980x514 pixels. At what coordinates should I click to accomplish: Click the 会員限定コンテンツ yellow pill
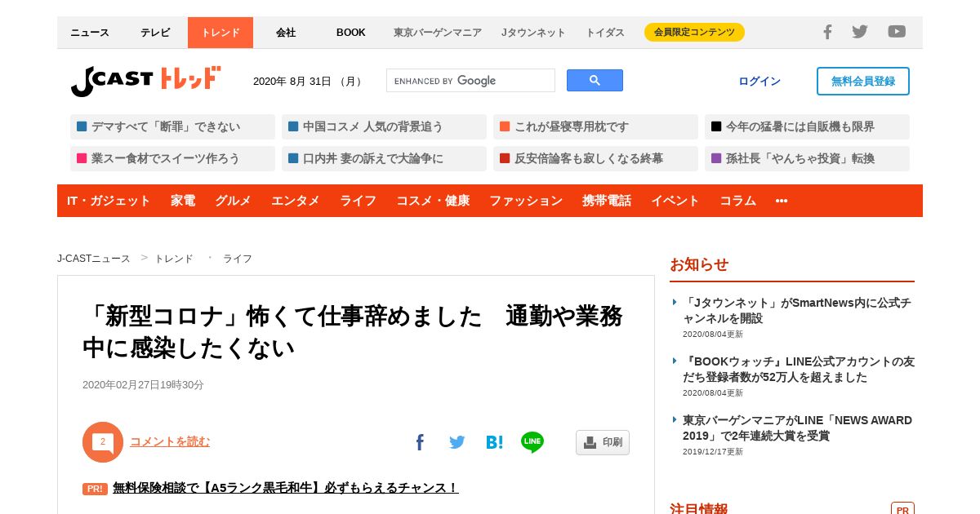pyautogui.click(x=694, y=32)
